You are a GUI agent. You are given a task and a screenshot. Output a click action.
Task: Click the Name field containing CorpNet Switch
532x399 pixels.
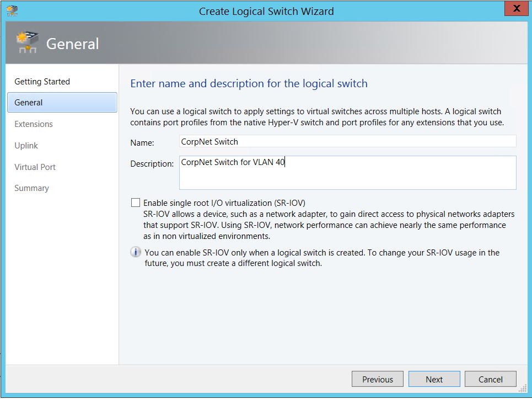coord(347,142)
